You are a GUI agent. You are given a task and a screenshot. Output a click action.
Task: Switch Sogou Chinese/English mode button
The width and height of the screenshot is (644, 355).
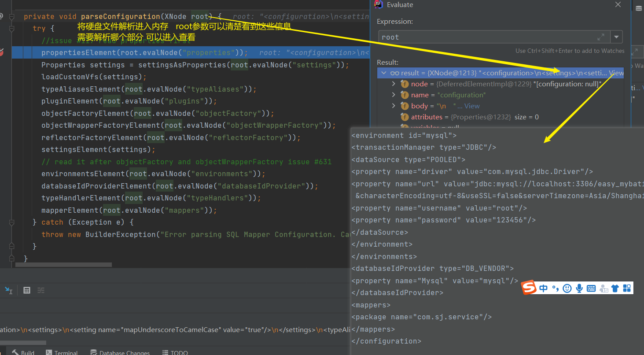click(x=544, y=288)
